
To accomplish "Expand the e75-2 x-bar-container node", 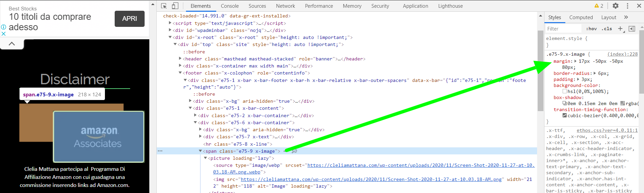I will 195,115.
